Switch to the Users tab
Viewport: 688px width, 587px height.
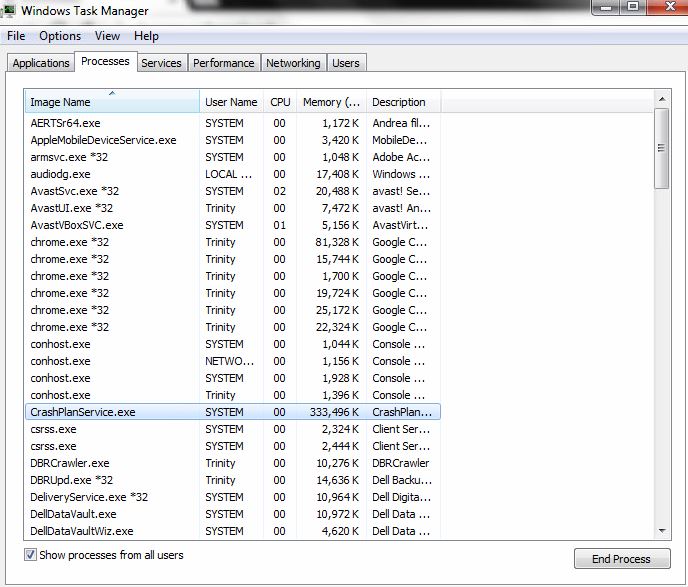point(346,63)
